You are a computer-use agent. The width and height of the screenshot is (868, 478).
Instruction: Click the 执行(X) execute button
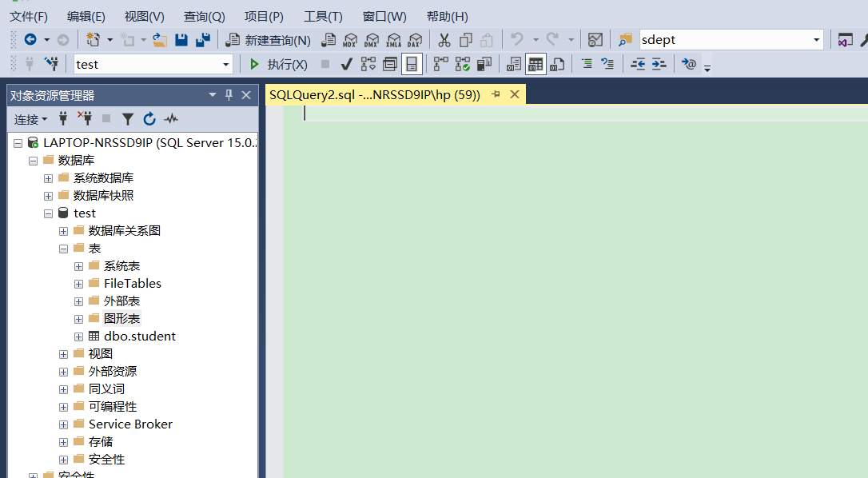278,64
